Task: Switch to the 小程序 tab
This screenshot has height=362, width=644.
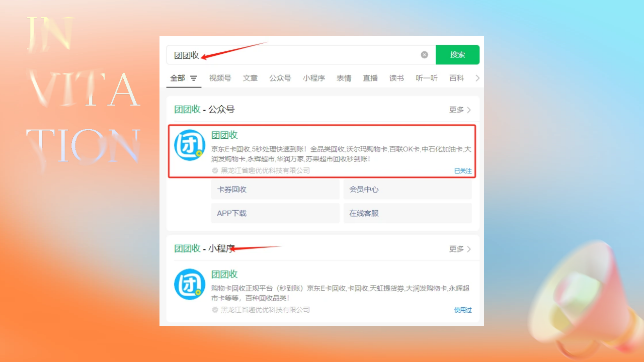Action: click(314, 78)
